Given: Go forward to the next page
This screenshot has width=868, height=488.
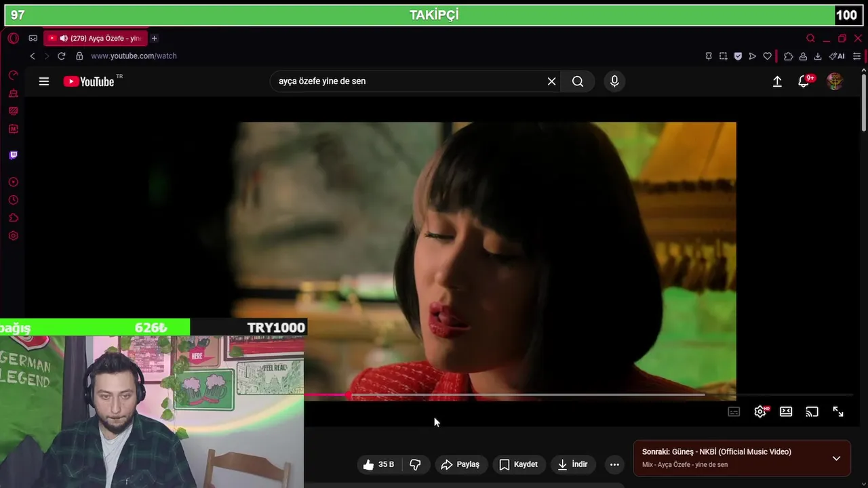Looking at the screenshot, I should (x=47, y=56).
